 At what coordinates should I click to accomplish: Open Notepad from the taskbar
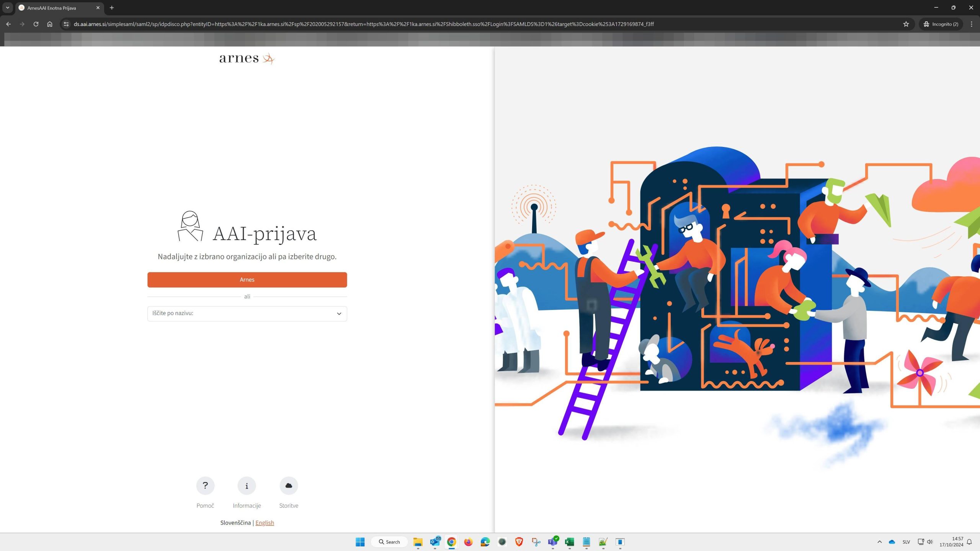point(586,542)
